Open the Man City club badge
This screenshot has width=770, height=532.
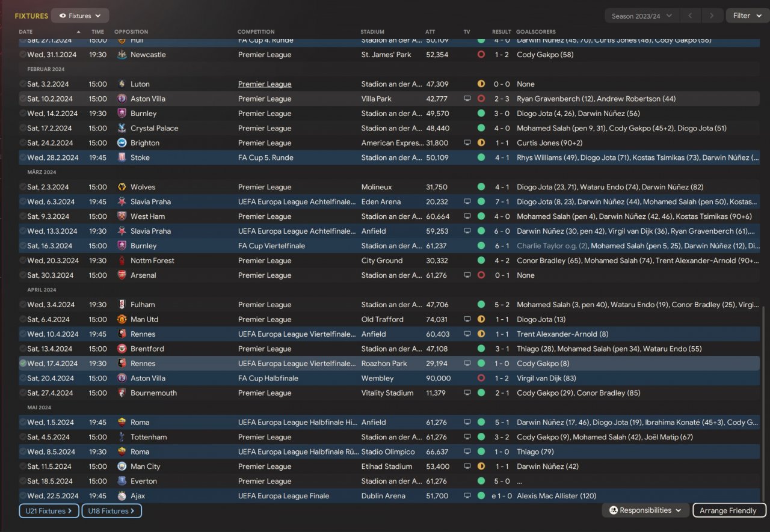coord(122,466)
